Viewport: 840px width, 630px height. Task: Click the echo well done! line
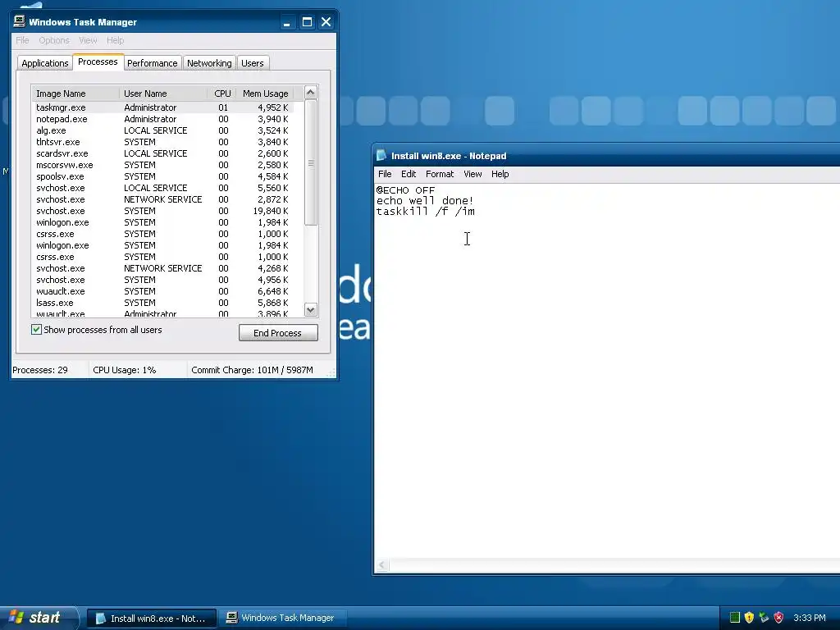click(425, 201)
